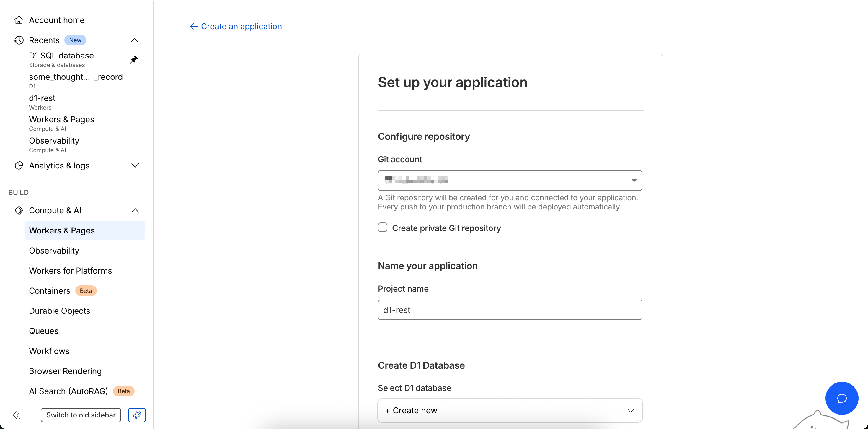
Task: Collapse the Compute & AI section chevron
Action: (x=135, y=211)
